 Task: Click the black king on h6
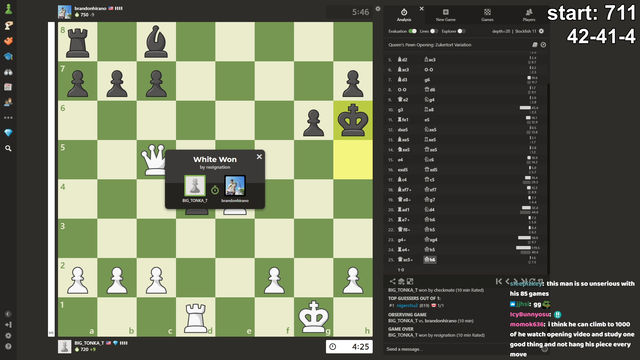[353, 120]
